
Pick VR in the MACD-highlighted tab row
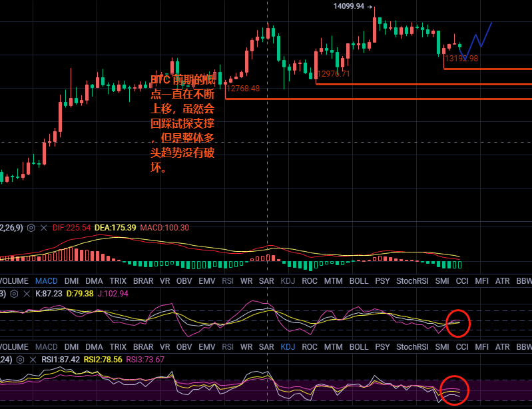point(165,281)
